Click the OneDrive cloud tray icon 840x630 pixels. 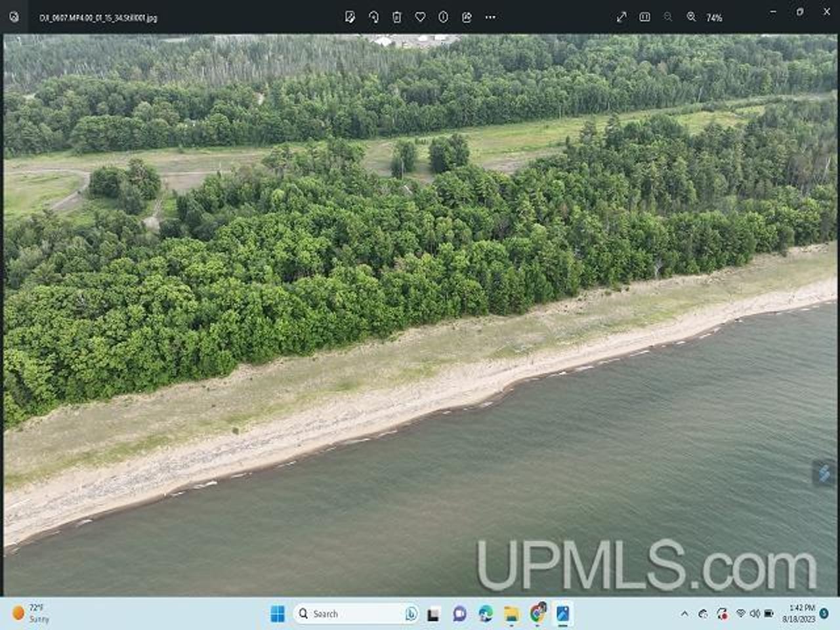(703, 614)
